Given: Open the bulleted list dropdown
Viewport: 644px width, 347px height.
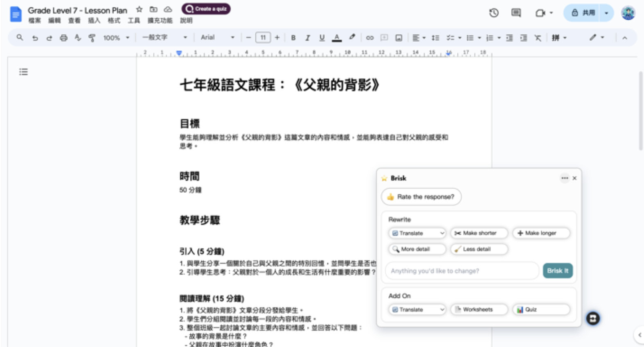Looking at the screenshot, I should coord(473,38).
